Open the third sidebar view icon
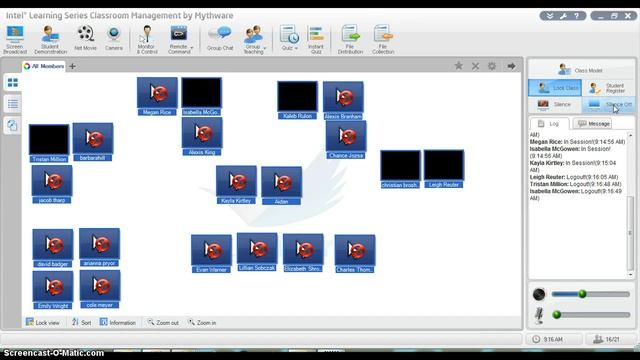 13,125
